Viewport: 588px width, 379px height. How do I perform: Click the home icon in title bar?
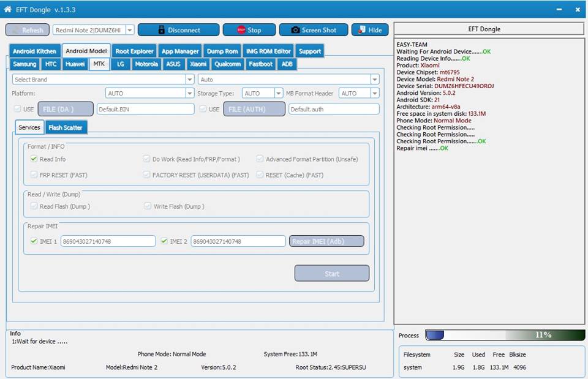[7, 9]
